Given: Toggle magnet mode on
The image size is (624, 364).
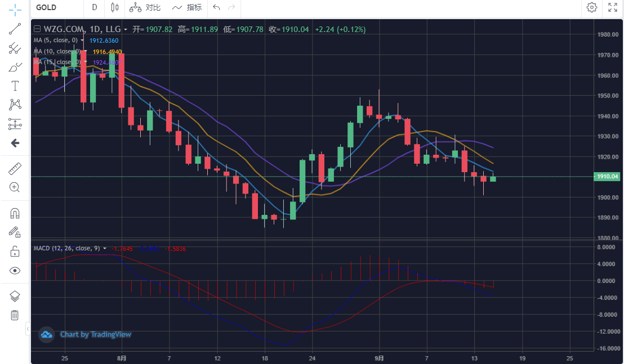Looking at the screenshot, I should 15,213.
